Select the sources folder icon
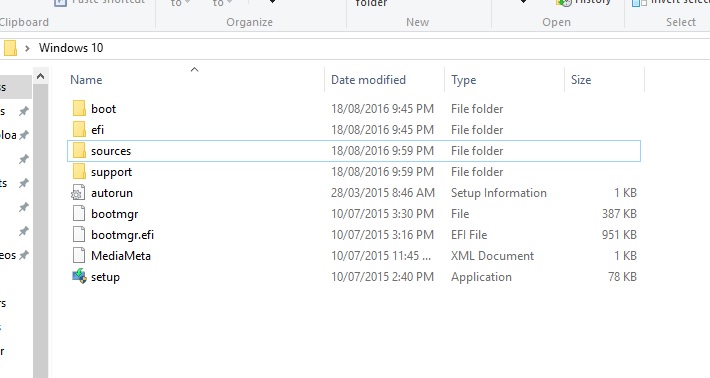This screenshot has height=378, width=710. tap(79, 151)
